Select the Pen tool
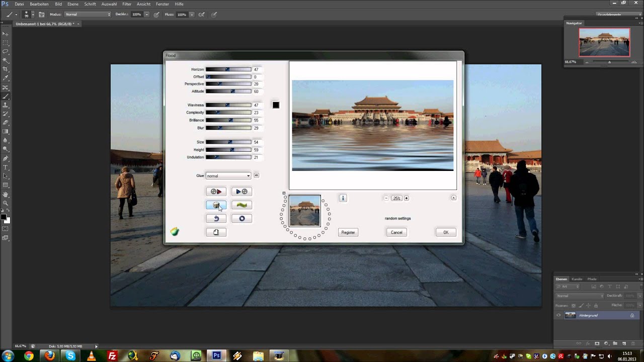This screenshot has height=362, width=644. pos(6,158)
